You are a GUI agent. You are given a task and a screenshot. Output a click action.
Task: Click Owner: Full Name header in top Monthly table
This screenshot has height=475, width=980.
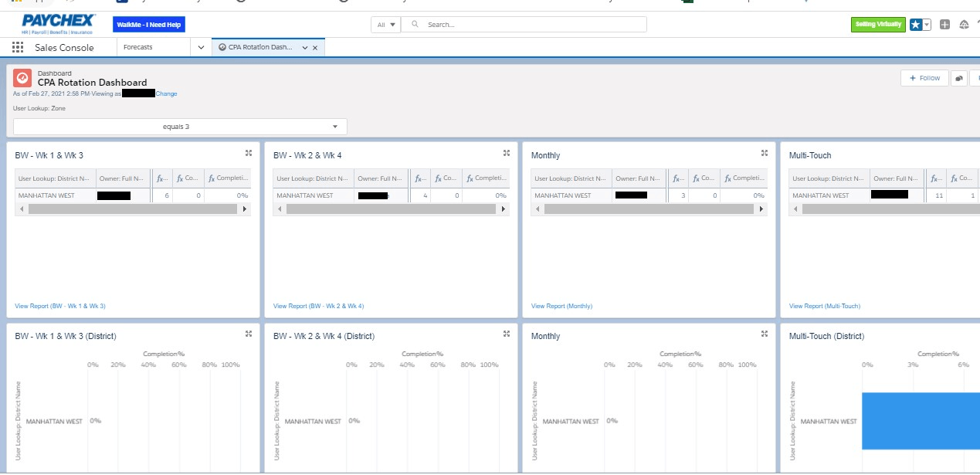[x=640, y=178]
